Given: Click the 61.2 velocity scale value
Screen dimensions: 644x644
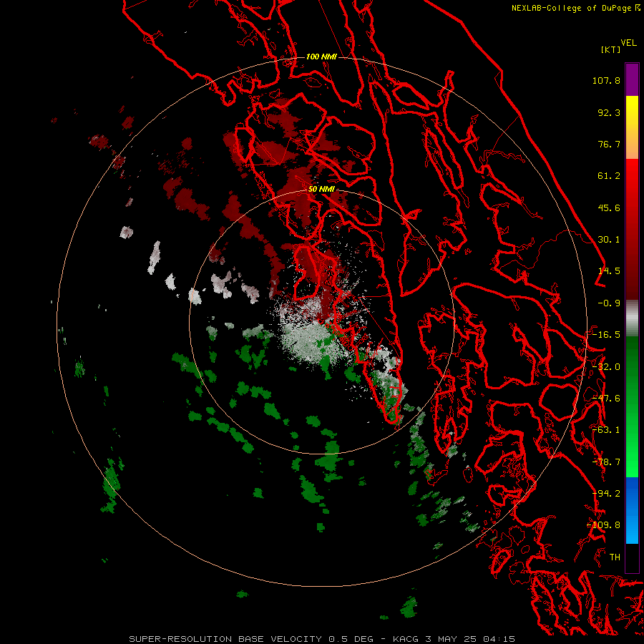Looking at the screenshot, I should (x=609, y=176).
